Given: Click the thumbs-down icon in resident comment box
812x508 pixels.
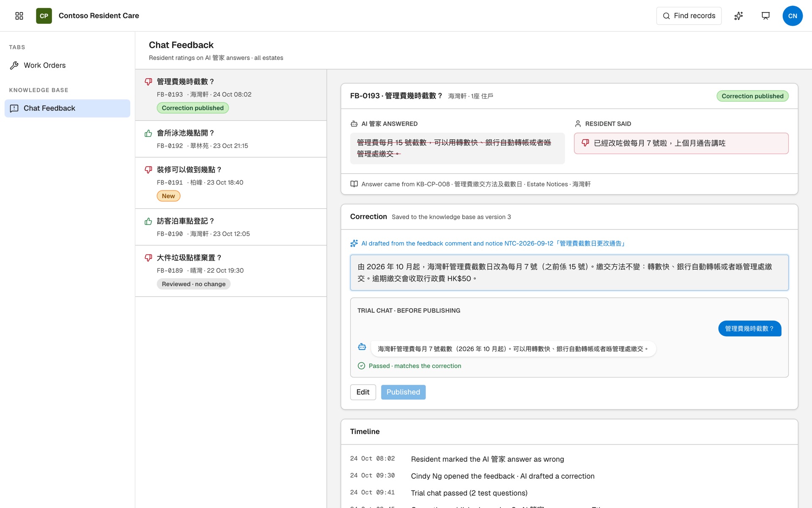Looking at the screenshot, I should click(x=585, y=143).
